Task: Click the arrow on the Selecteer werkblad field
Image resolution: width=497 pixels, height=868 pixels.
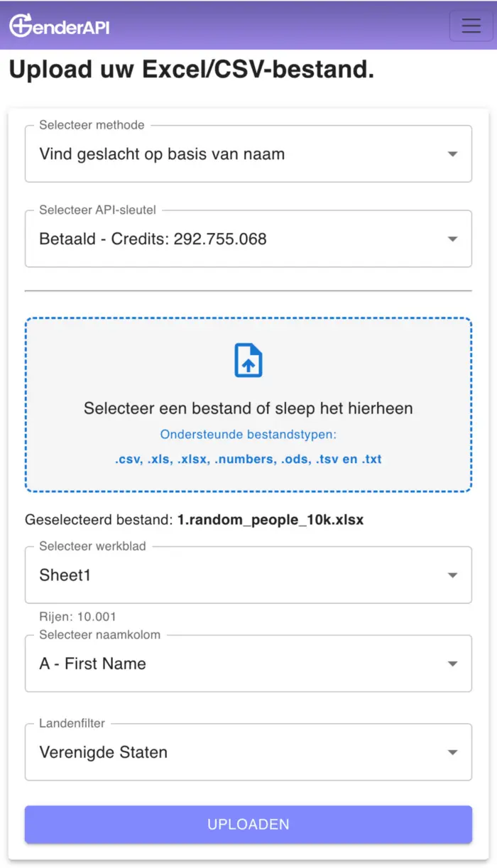Action: [452, 575]
